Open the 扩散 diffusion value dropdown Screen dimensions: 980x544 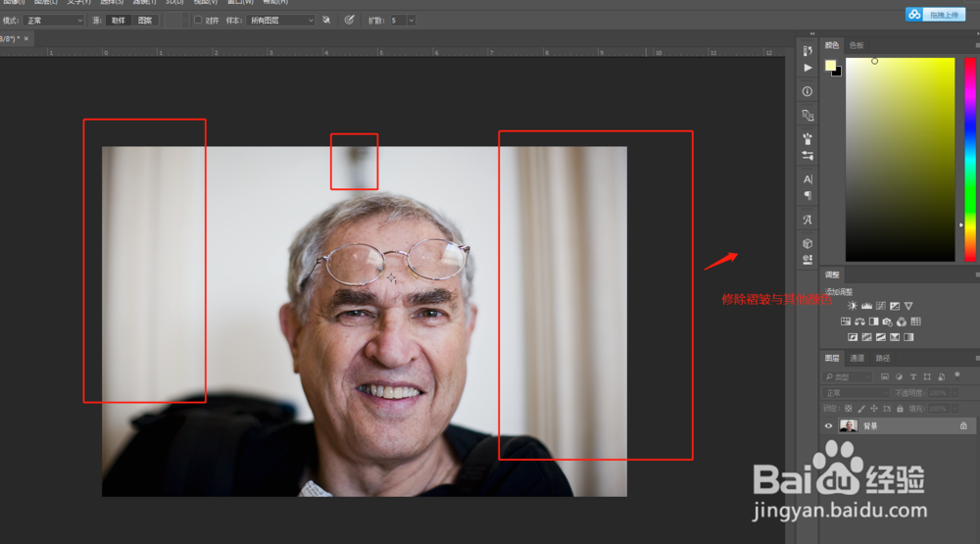(x=412, y=21)
